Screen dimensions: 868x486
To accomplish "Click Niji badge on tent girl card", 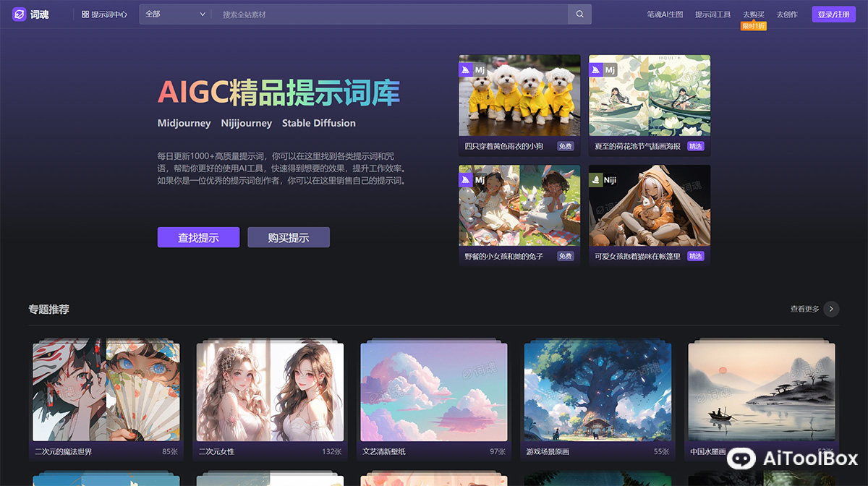I will (x=603, y=179).
